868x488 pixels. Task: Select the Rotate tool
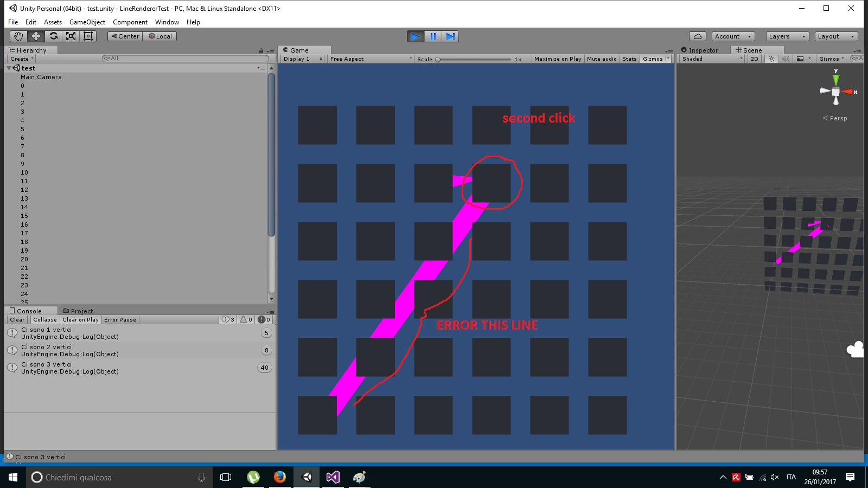(53, 36)
